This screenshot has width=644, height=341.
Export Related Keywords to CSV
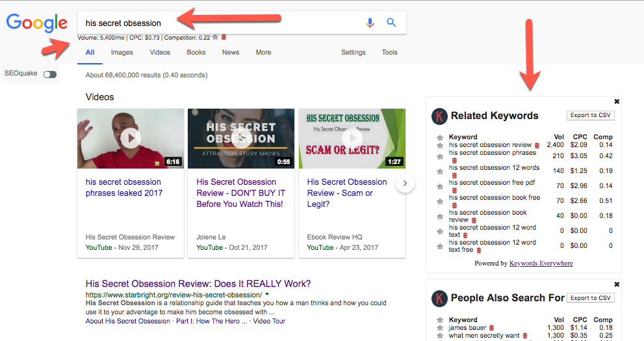[x=591, y=115]
